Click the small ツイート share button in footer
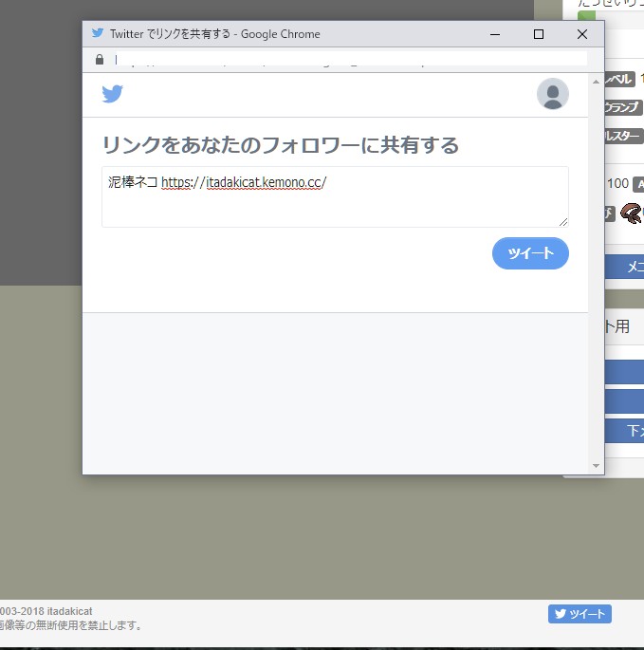Screen dimensions: 644x650 click(x=580, y=614)
